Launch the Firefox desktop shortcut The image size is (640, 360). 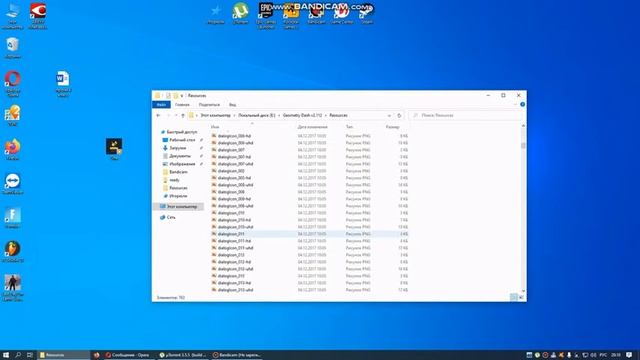[x=13, y=149]
